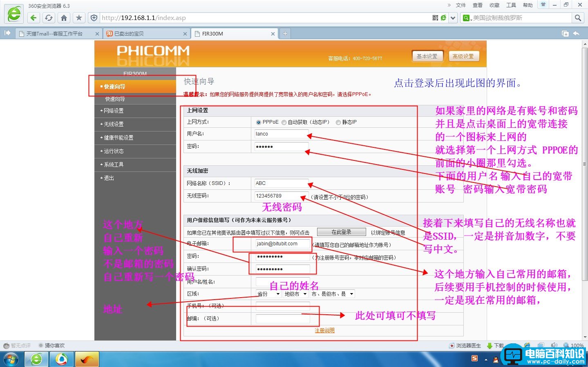Click the page vertical scrollbar

[585, 163]
